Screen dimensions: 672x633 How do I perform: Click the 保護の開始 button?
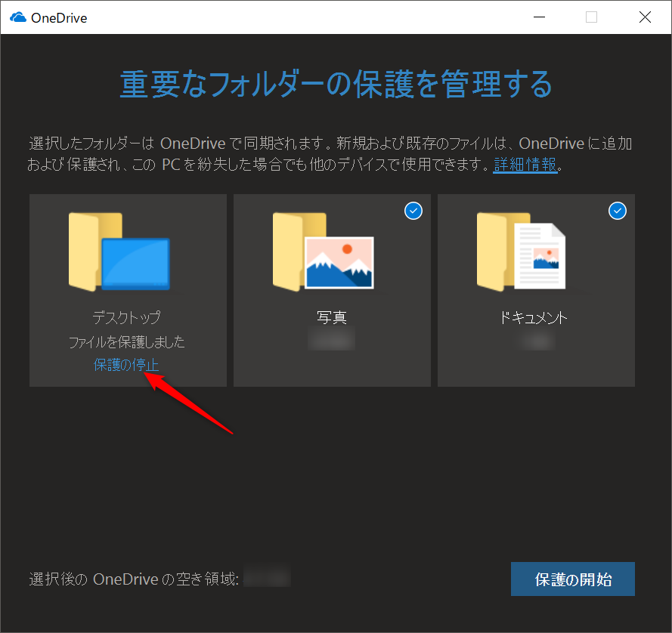(572, 579)
